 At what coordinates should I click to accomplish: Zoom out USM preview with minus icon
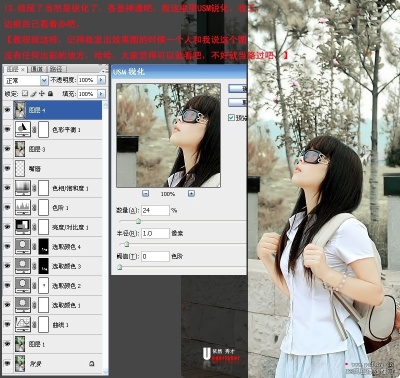(145, 193)
